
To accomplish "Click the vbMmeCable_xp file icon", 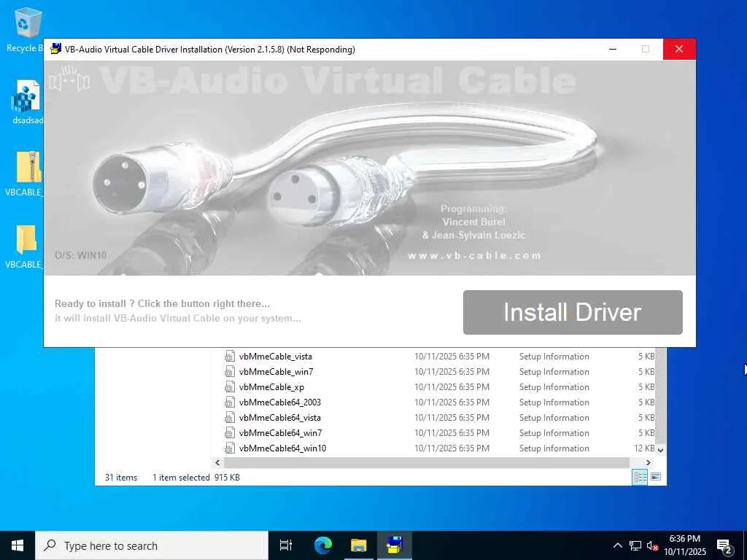I will click(x=230, y=386).
